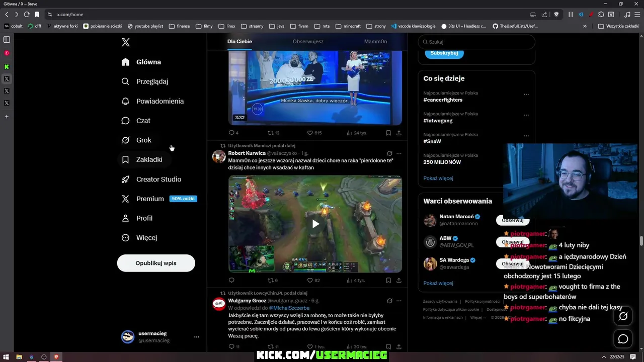
Task: Open the ABW profile suggestion
Action: (x=445, y=238)
